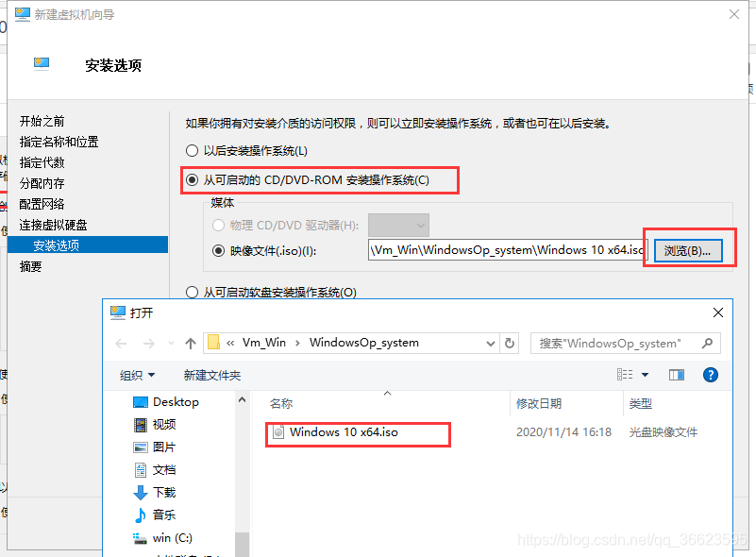Click the 2020/11/14 16:18 date cell
This screenshot has width=756, height=557.
tap(563, 432)
